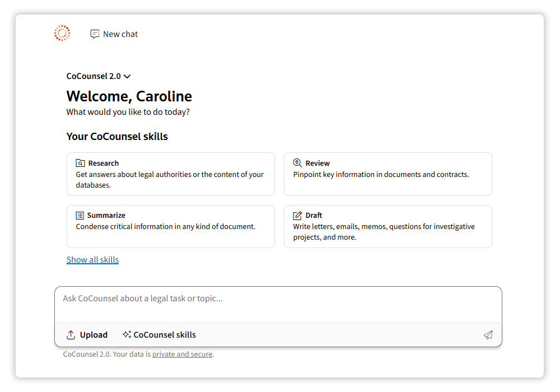Show all skills link
The image size is (560, 392).
coord(92,260)
